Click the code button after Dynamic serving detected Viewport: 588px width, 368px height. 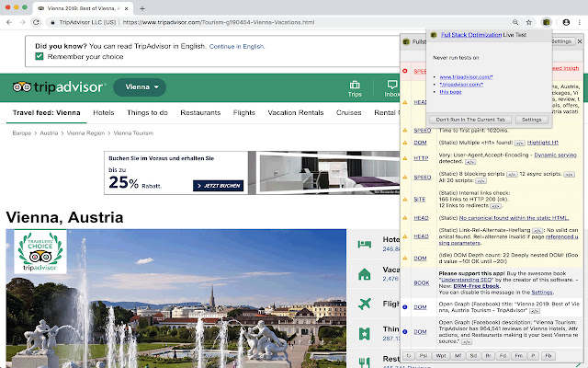click(470, 162)
